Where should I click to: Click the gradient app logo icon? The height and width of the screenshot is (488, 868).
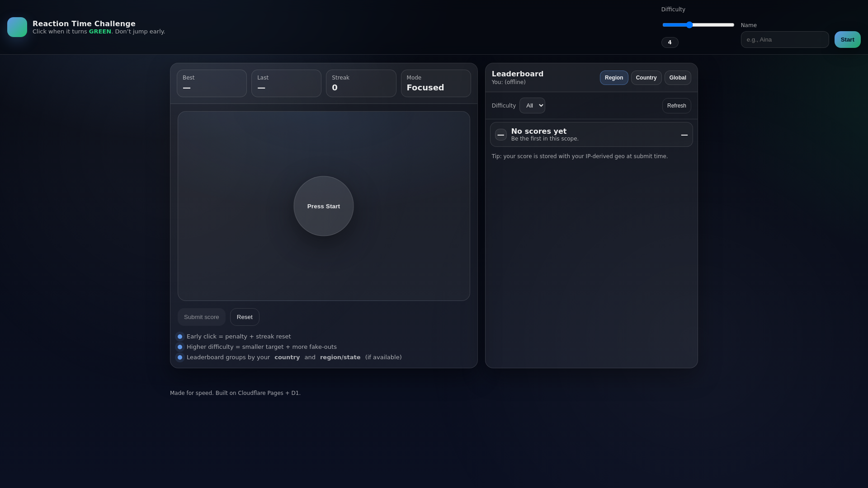tap(17, 27)
